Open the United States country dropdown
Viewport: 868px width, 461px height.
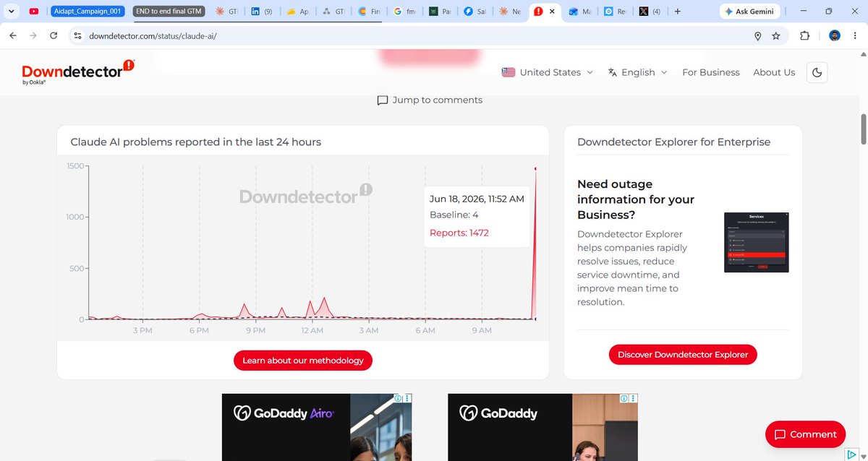(x=548, y=72)
